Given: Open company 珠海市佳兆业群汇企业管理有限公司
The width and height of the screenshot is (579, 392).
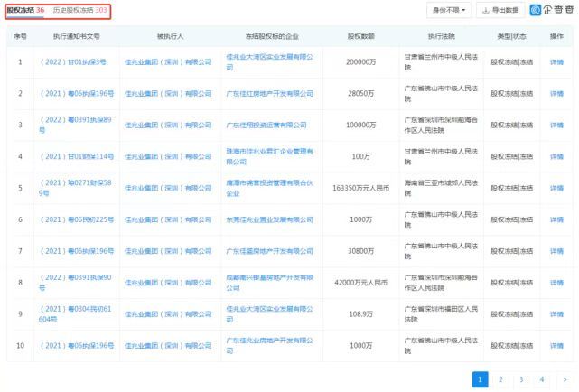Looking at the screenshot, I should (x=269, y=156).
